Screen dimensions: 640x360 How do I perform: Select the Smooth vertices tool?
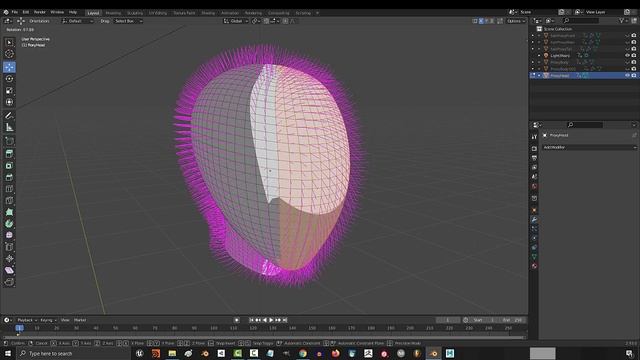tap(9, 236)
